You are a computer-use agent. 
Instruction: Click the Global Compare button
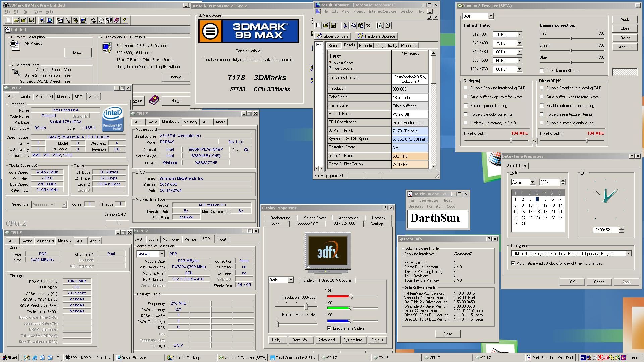(x=332, y=36)
